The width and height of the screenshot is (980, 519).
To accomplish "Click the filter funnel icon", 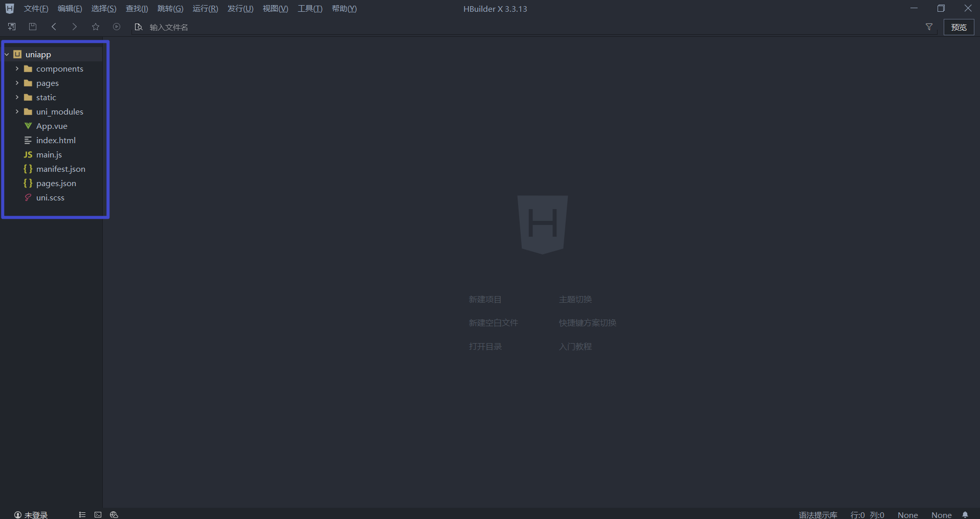I will tap(929, 27).
